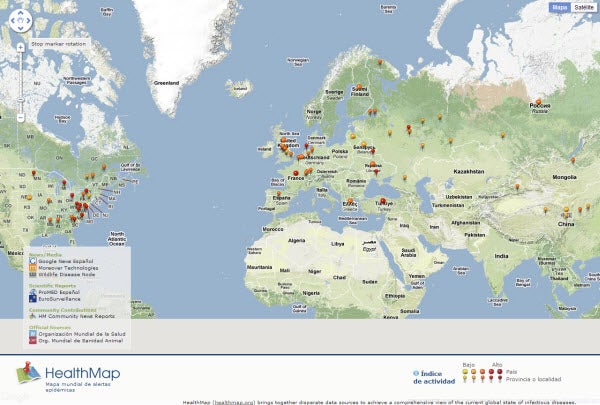This screenshot has height=405, width=600.
Task: Click the Organización Mundial de la Salud icon
Action: click(x=33, y=334)
